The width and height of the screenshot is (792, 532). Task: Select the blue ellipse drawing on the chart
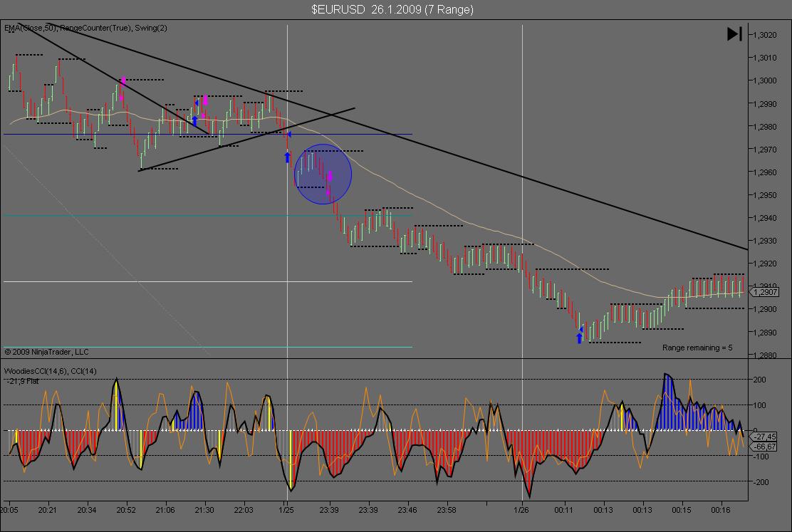323,174
